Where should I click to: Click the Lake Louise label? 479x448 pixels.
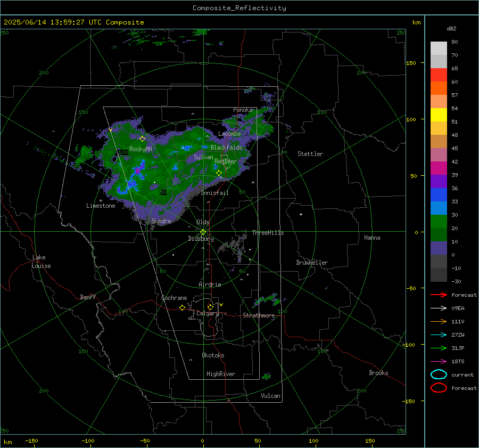(41, 262)
